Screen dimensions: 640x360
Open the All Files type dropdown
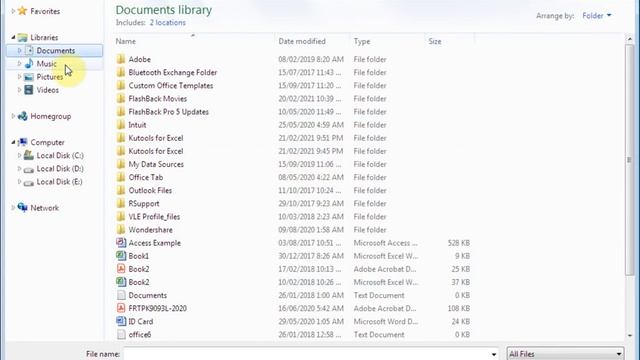tap(565, 353)
